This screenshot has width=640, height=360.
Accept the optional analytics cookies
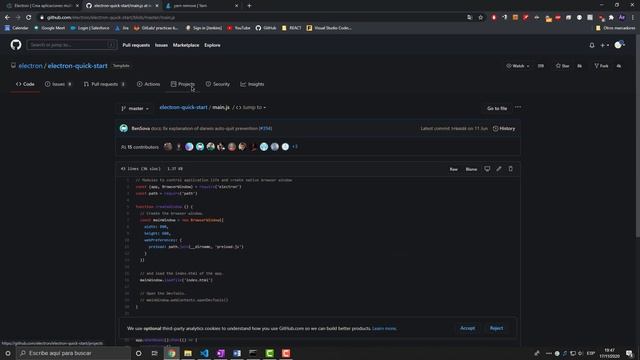pos(467,328)
